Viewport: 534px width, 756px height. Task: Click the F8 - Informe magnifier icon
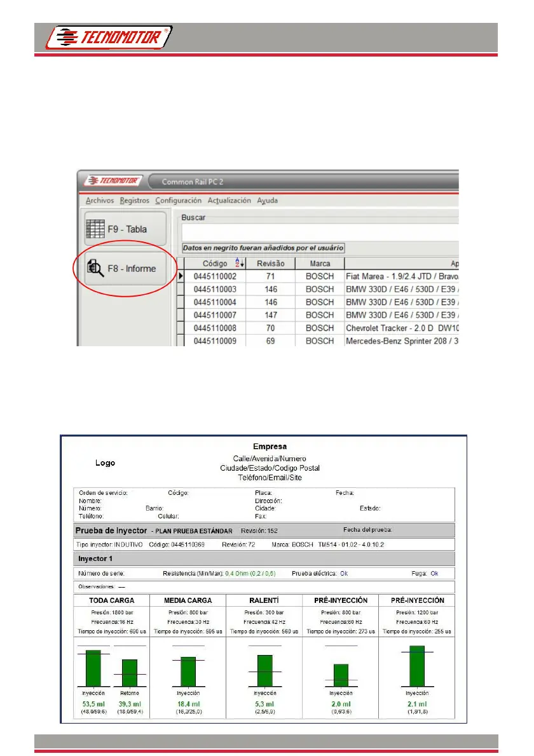pos(95,268)
